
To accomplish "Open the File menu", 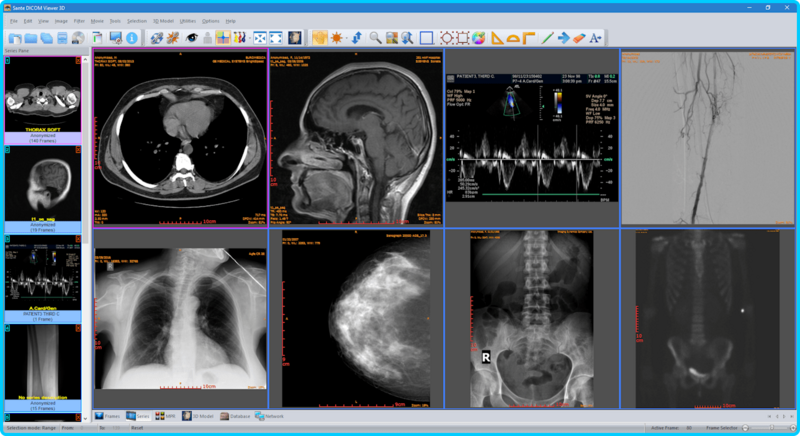I will 14,21.
